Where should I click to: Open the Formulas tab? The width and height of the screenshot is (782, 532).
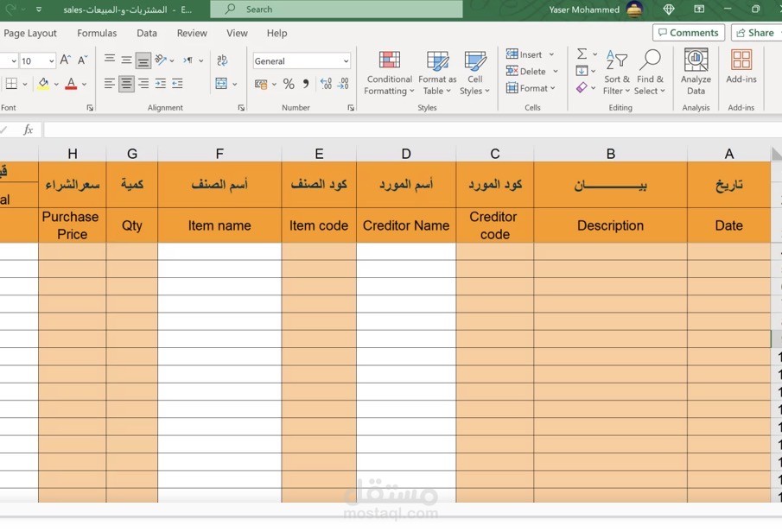tap(97, 34)
